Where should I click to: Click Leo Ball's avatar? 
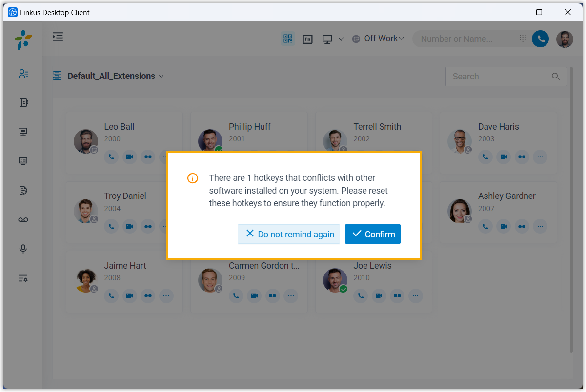tap(86, 141)
